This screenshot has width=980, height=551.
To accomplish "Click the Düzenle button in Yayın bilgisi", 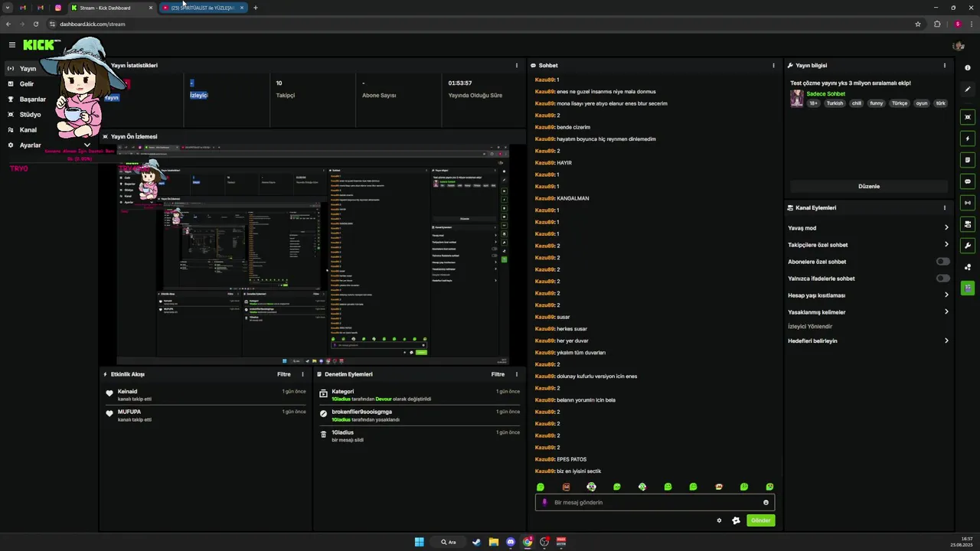I will 869,186.
